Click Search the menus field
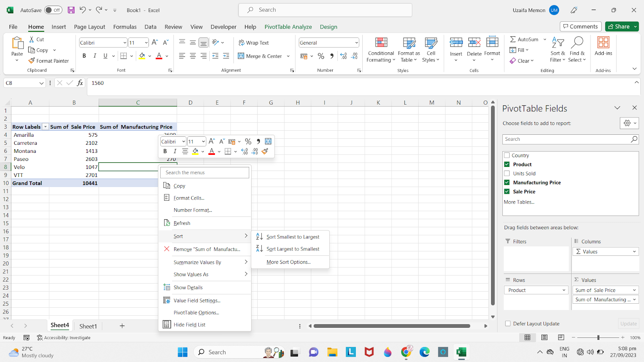This screenshot has width=644, height=362. click(x=205, y=173)
